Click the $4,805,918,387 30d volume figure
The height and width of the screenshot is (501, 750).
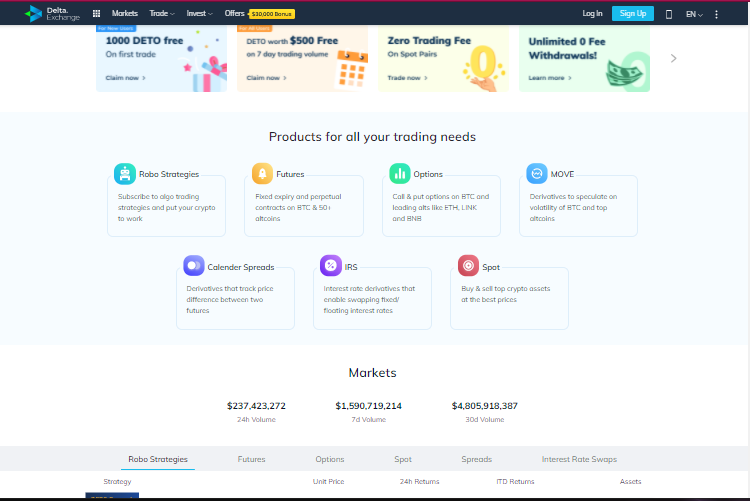pos(485,406)
